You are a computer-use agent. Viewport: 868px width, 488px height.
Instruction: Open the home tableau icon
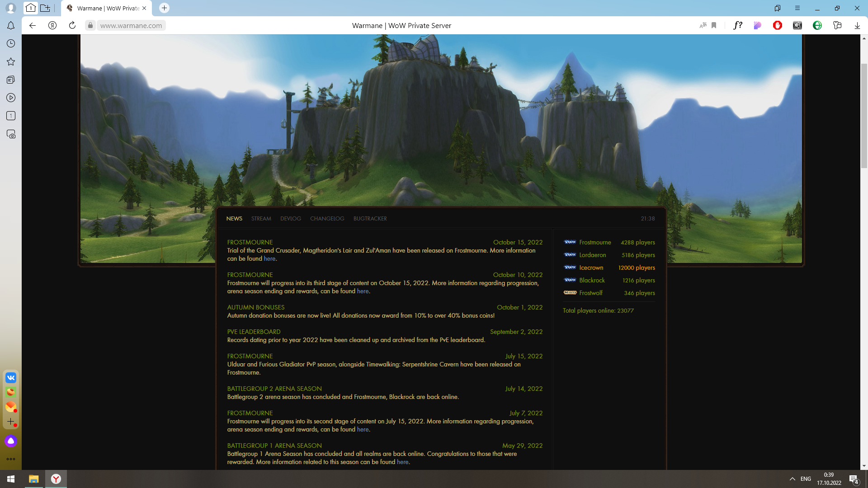click(31, 8)
